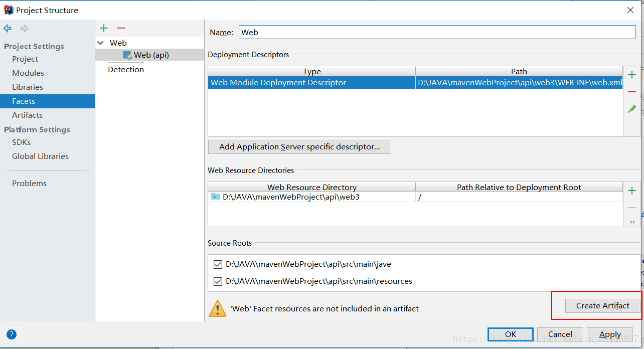Image resolution: width=644 pixels, height=349 pixels.
Task: Collapse the Web facet tree node
Action: tap(101, 43)
